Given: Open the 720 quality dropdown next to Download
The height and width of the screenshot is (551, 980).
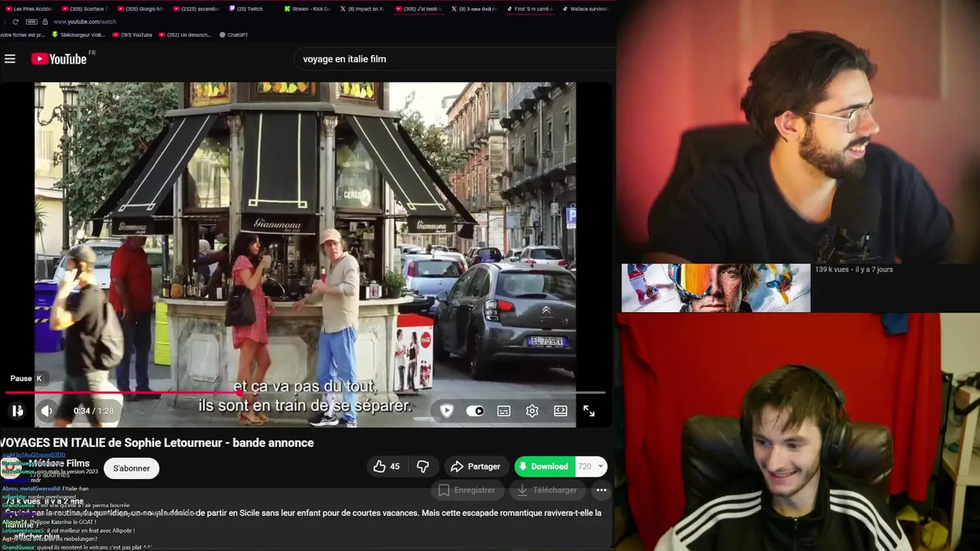Looking at the screenshot, I should (591, 466).
